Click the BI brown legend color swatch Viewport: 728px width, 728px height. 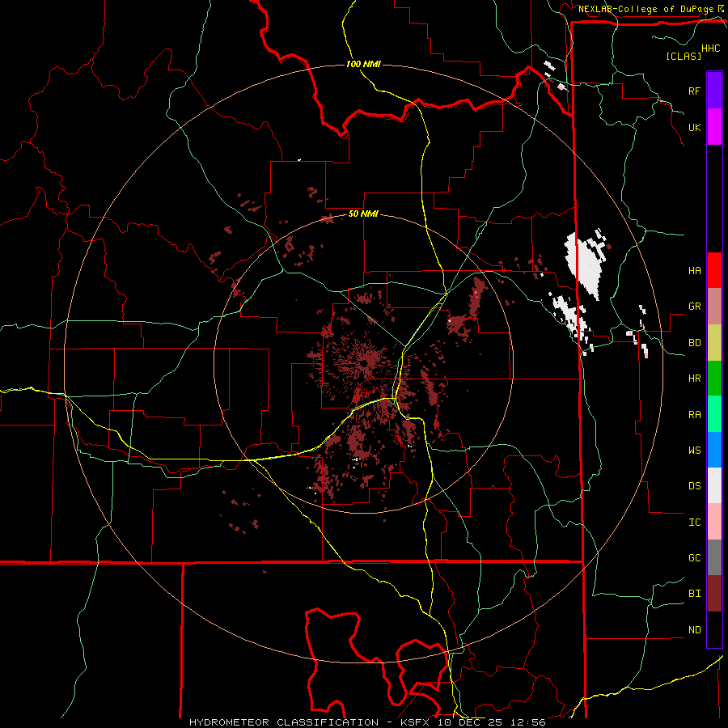tap(714, 594)
